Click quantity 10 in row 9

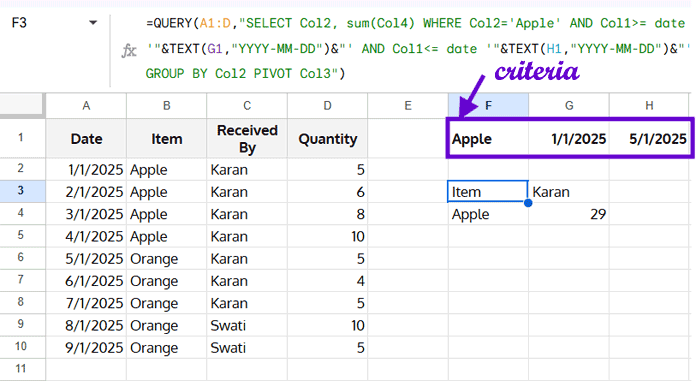328,325
